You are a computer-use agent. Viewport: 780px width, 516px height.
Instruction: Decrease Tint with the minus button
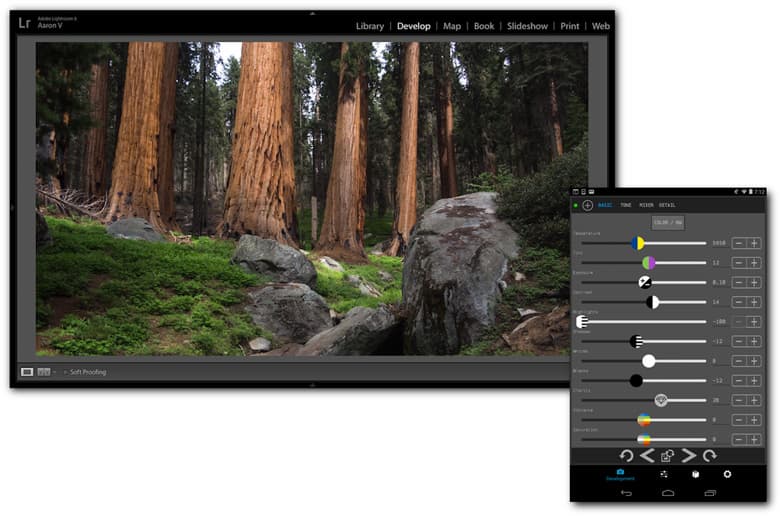coord(739,262)
